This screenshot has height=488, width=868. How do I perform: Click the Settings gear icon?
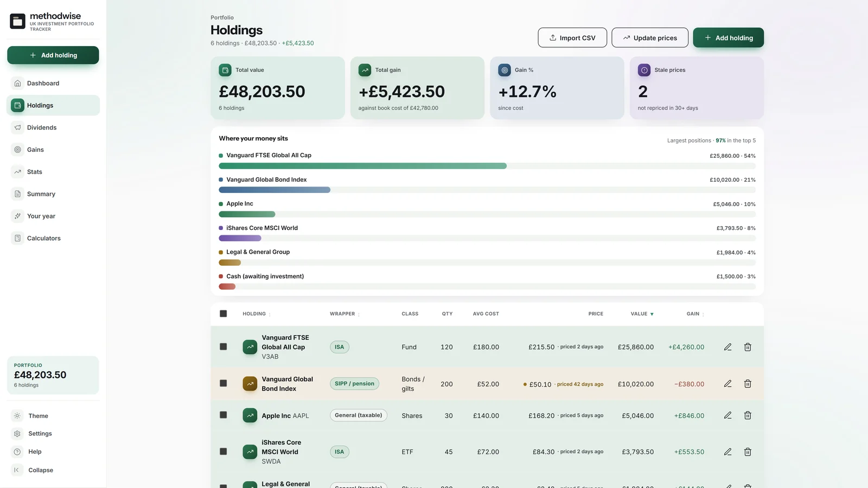coord(17,434)
